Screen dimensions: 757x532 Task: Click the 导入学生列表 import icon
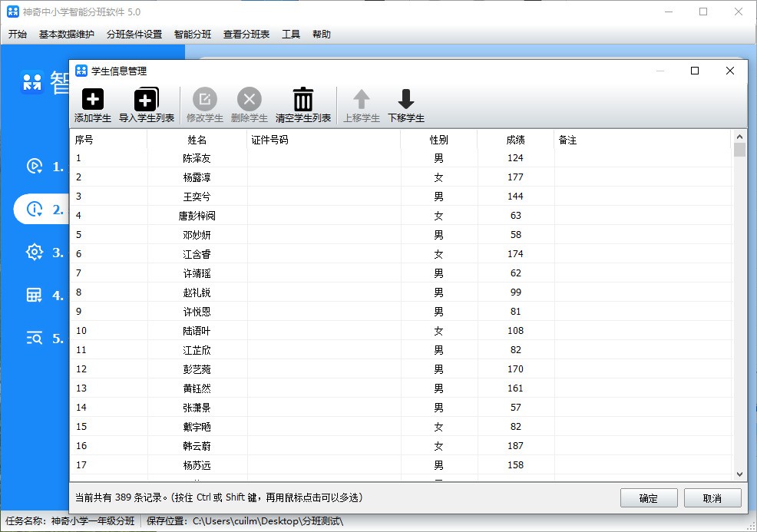(147, 100)
